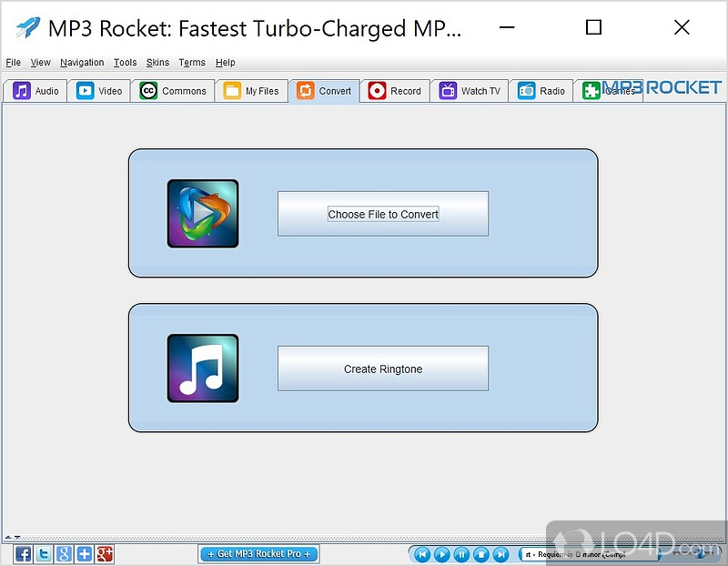Viewport: 728px width, 566px height.
Task: Switch to the Video tab
Action: (99, 90)
